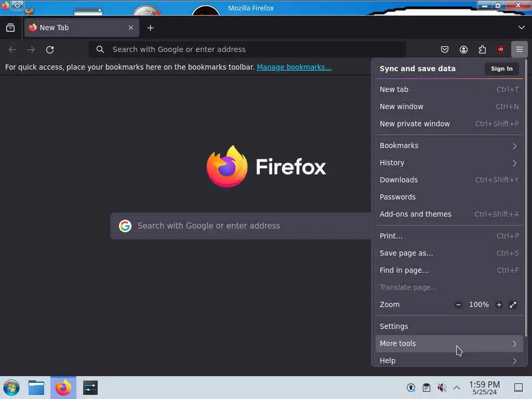The image size is (532, 399).
Task: Choose New window menu item
Action: pos(449,107)
